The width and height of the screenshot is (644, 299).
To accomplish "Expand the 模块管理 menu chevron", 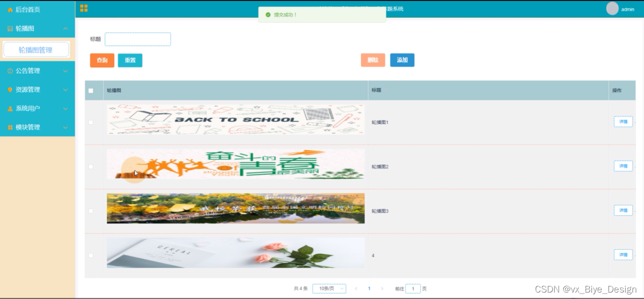I will pos(65,127).
